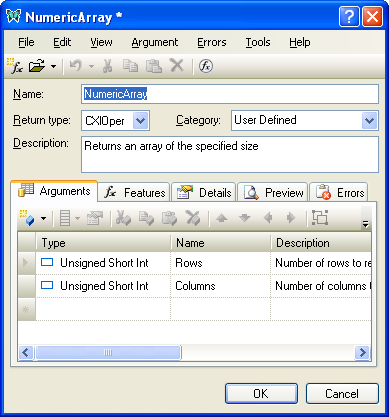389x417 pixels.
Task: Click the circular fx function wizard icon
Action: 206,66
